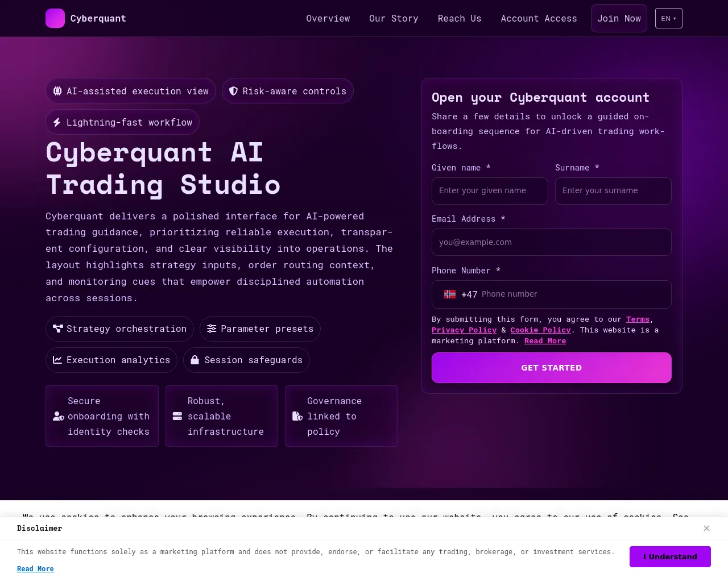This screenshot has width=728, height=582.
Task: Open the EN language dropdown
Action: pos(669,18)
